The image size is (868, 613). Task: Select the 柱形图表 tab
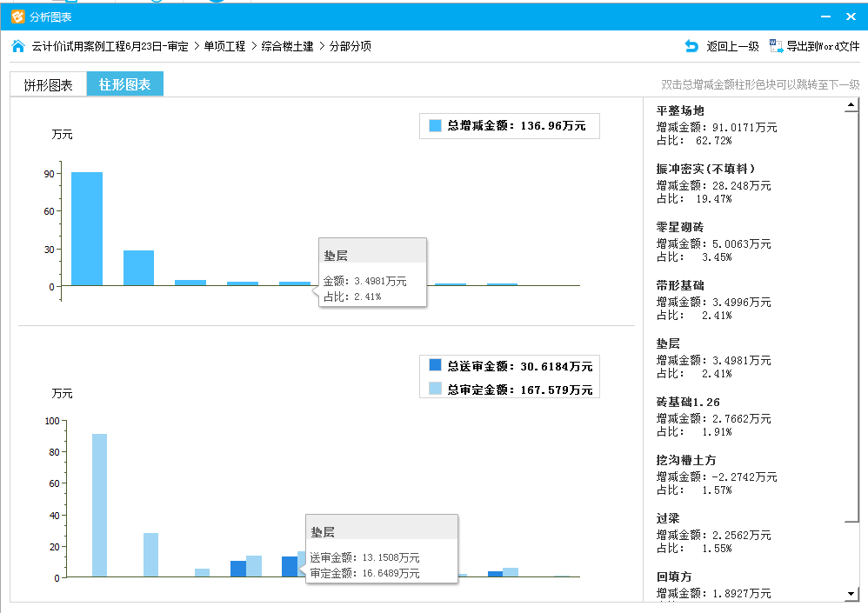pyautogui.click(x=124, y=84)
